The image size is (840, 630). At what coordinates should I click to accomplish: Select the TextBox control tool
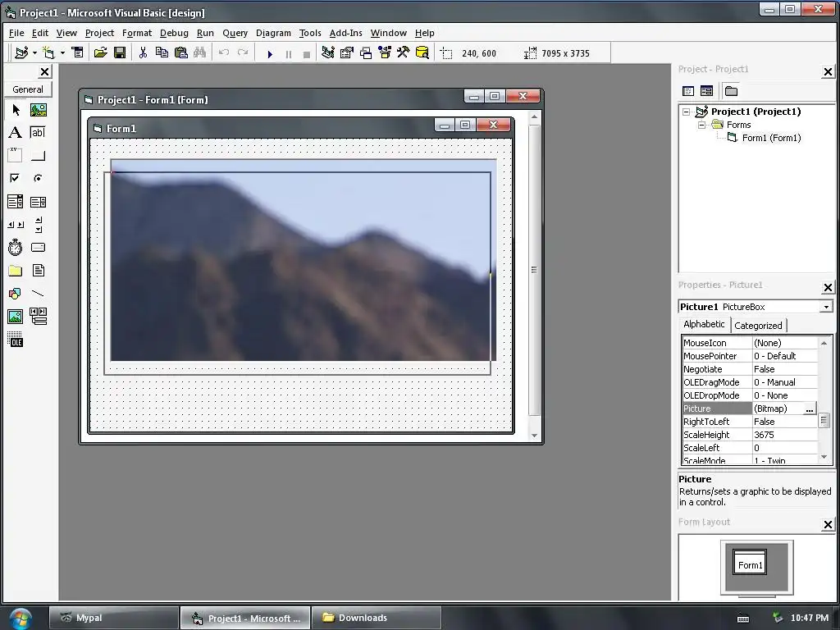[x=38, y=132]
